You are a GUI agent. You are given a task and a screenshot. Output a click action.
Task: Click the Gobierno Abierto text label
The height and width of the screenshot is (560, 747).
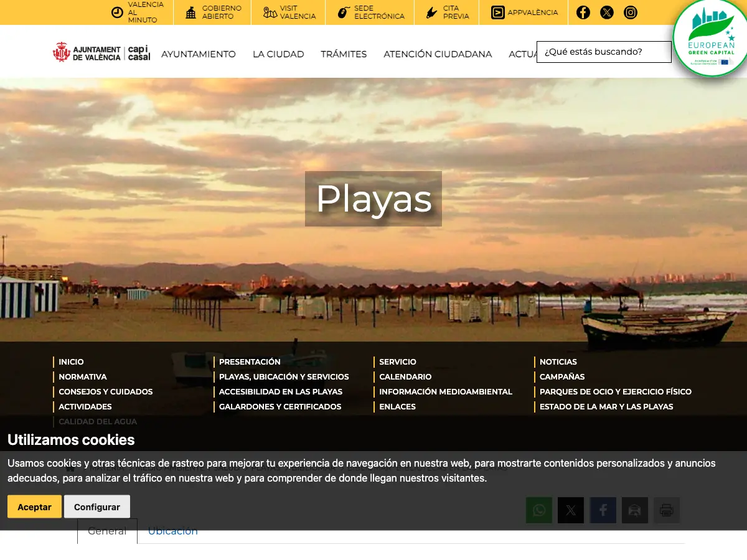pos(222,12)
